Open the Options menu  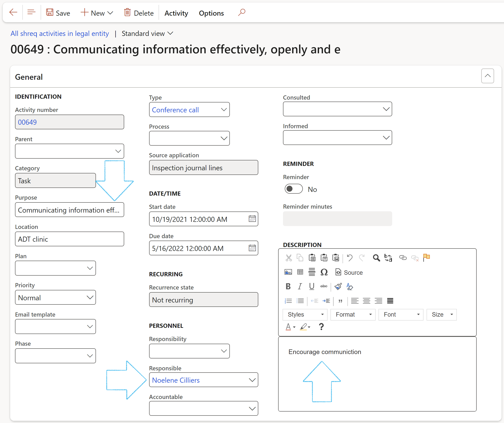(211, 13)
